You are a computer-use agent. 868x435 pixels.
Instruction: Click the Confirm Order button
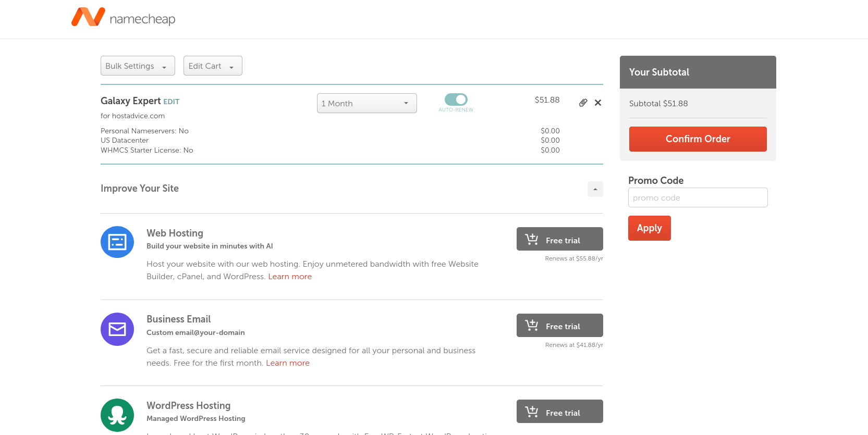[x=698, y=139]
